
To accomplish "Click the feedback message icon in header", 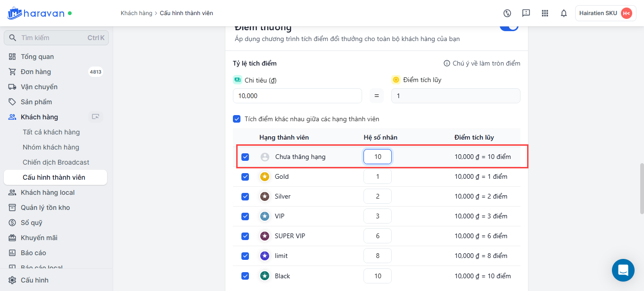I will tap(526, 13).
